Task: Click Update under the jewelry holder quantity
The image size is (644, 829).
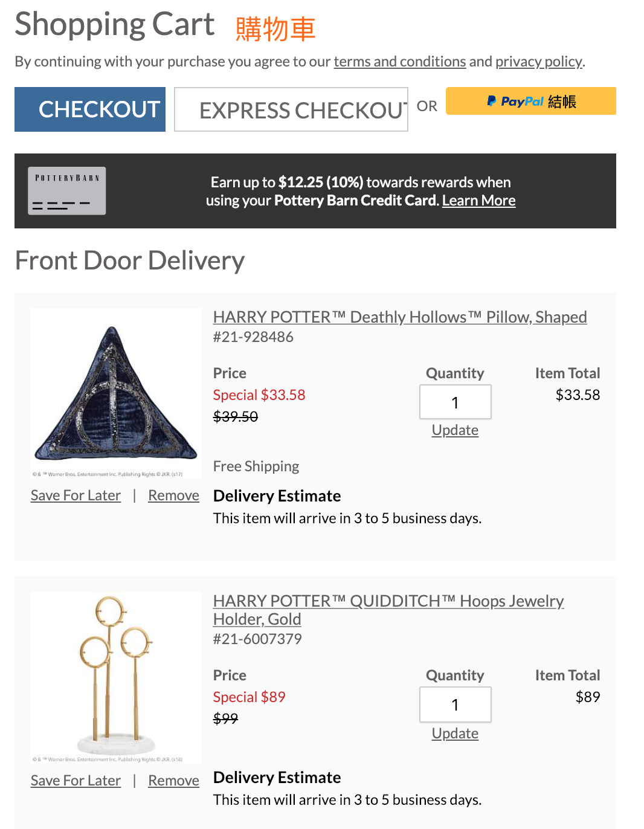Action: (x=455, y=734)
